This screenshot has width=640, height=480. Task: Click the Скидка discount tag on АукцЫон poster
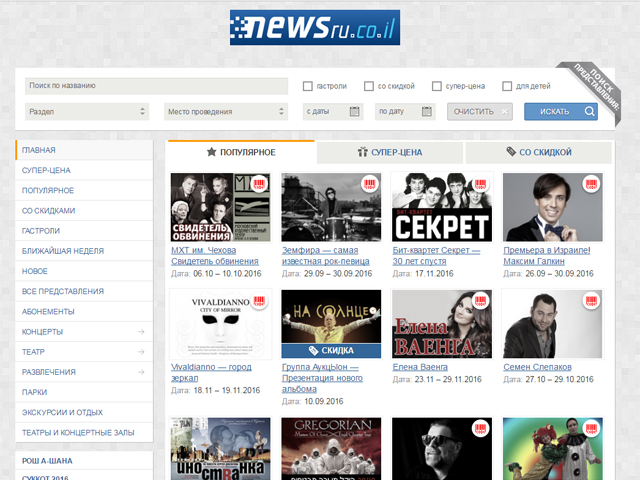click(331, 351)
